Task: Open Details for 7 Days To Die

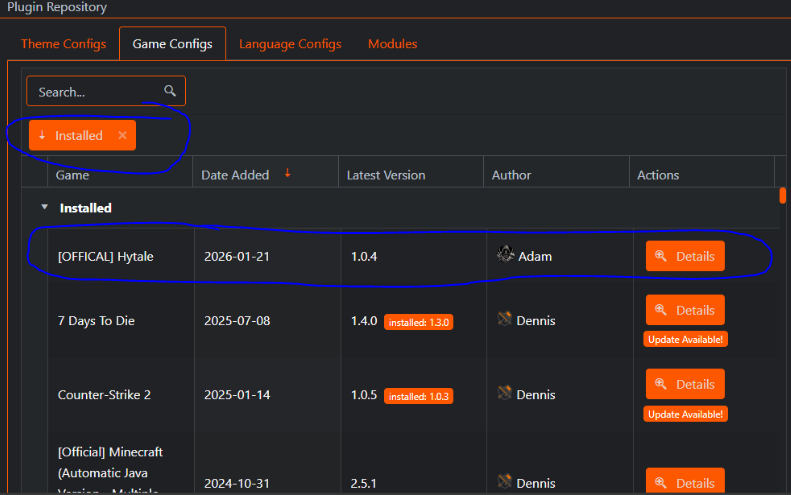Action: tap(685, 310)
